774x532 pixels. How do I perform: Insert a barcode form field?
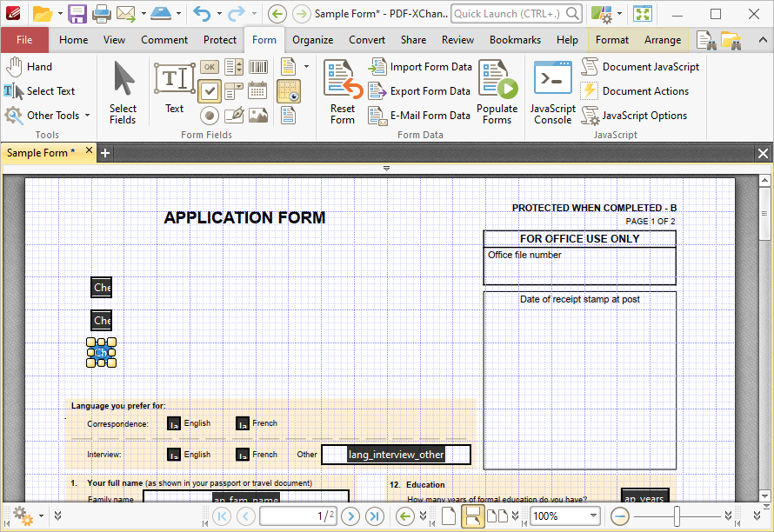pyautogui.click(x=258, y=67)
